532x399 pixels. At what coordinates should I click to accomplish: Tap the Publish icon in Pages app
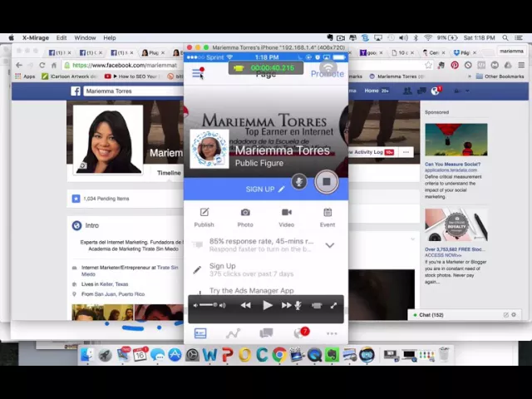point(204,218)
